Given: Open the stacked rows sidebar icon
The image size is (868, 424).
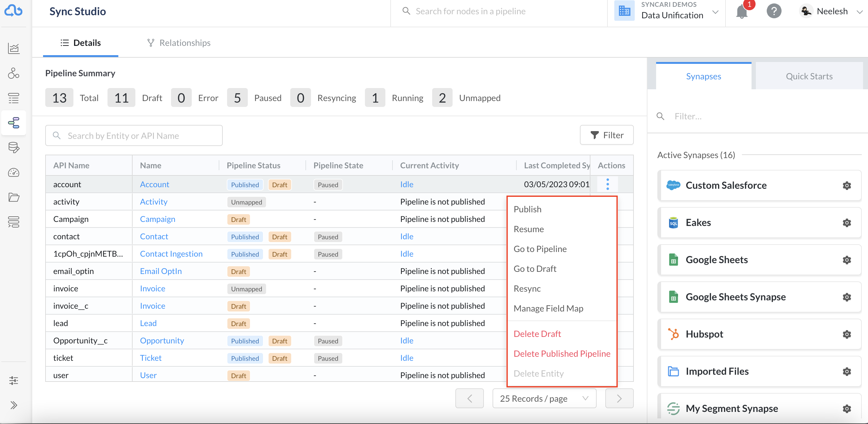Looking at the screenshot, I should [x=14, y=222].
